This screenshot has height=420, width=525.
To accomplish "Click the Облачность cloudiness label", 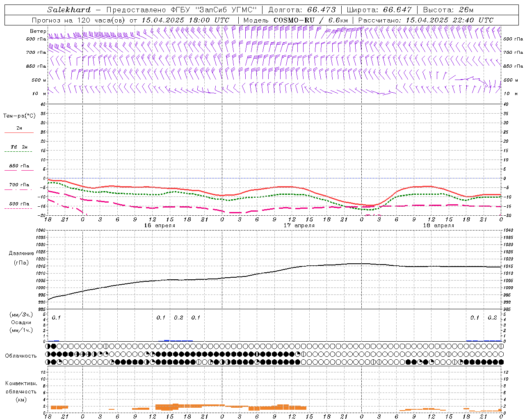I will point(21,356).
